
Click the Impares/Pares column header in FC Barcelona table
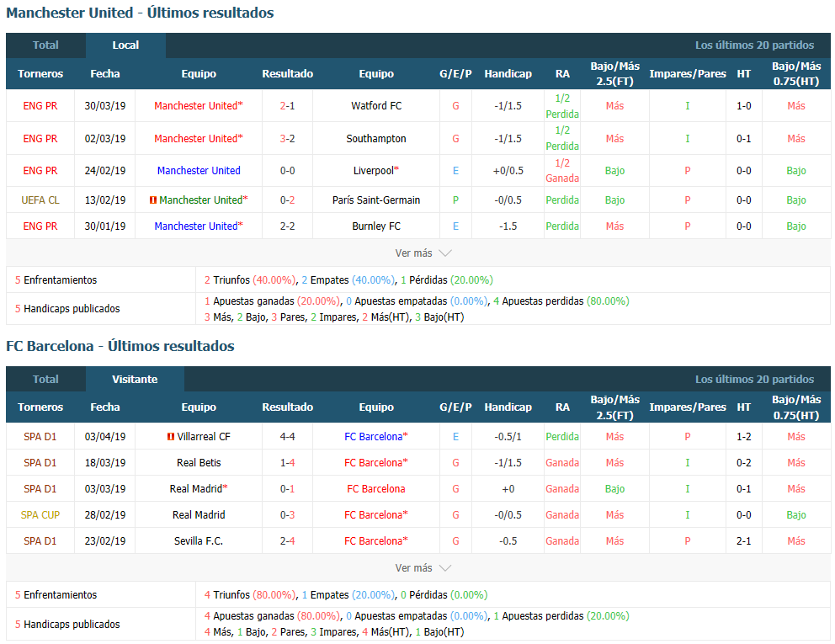(688, 407)
